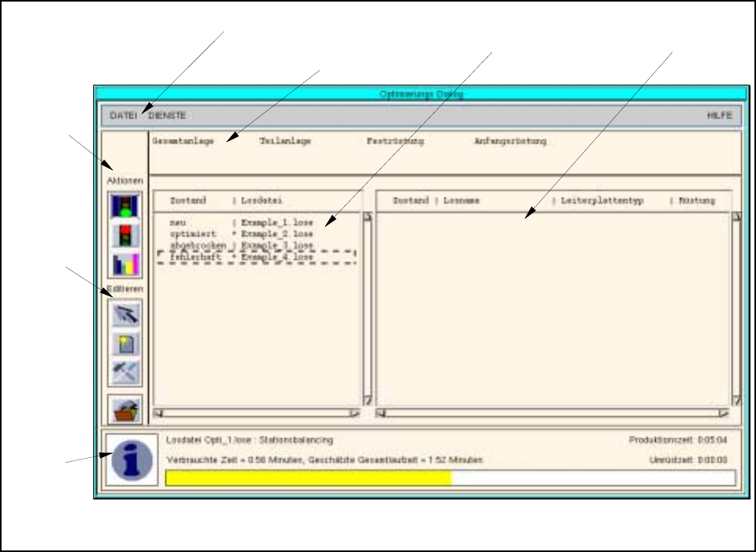Image resolution: width=756 pixels, height=552 pixels.
Task: Open the colored bar chart icon
Action: click(125, 264)
